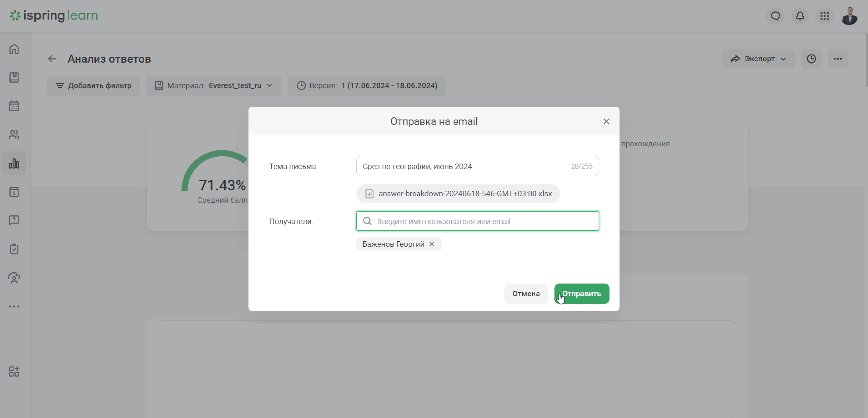Viewport: 868px width, 418px height.
Task: Open the scheduled report clock button
Action: [811, 59]
